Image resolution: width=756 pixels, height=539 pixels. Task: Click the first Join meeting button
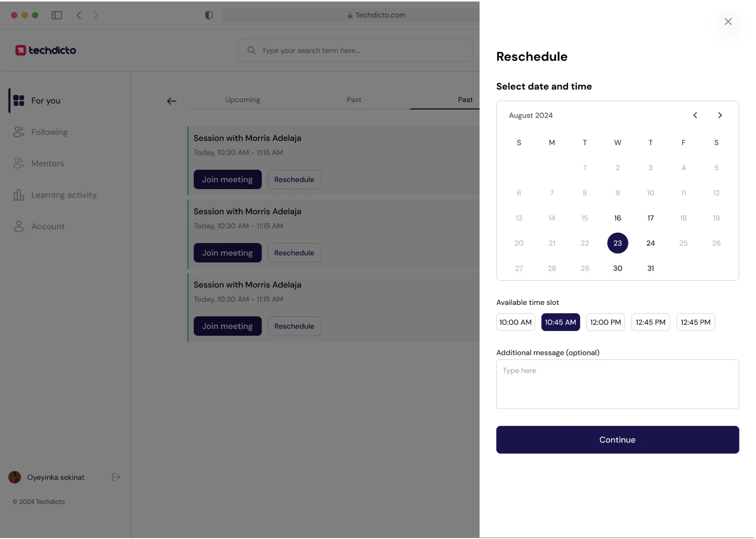227,180
